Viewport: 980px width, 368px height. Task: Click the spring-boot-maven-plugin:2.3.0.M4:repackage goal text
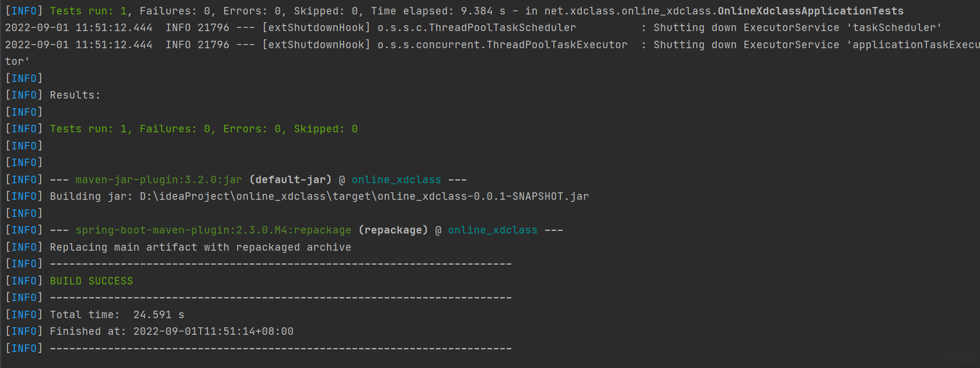[x=213, y=230]
